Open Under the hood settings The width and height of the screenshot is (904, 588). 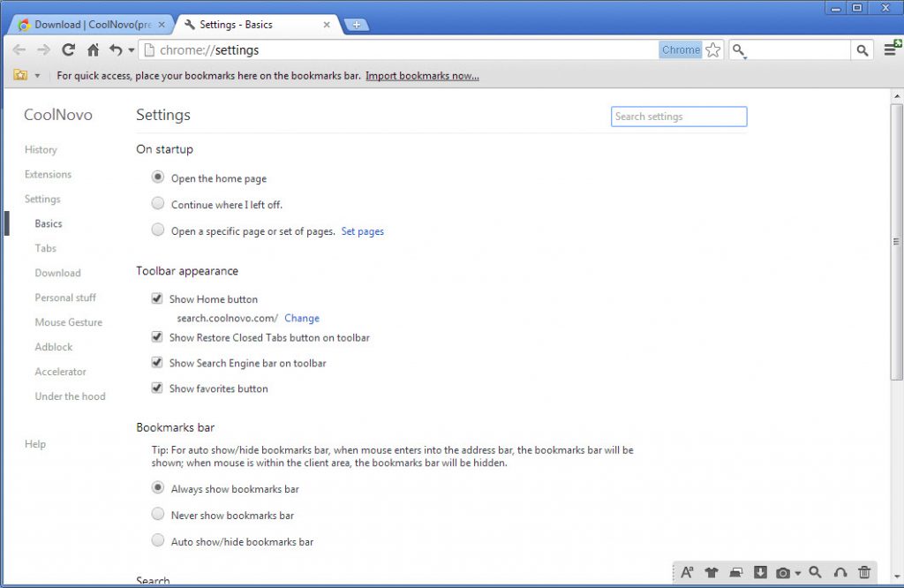pos(71,396)
